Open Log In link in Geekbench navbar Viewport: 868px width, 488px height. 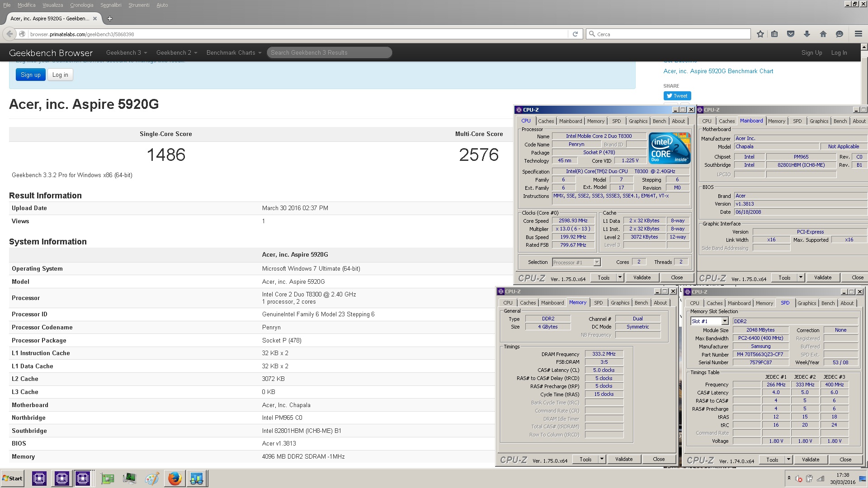click(x=839, y=53)
